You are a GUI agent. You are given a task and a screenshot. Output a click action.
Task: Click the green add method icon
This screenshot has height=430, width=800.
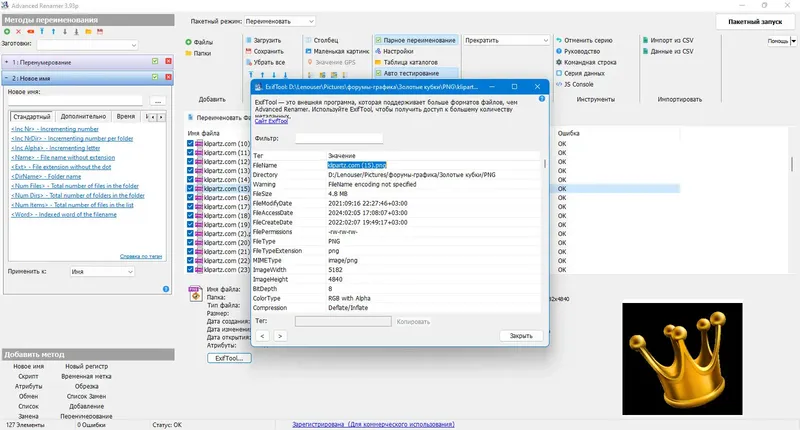click(7, 32)
